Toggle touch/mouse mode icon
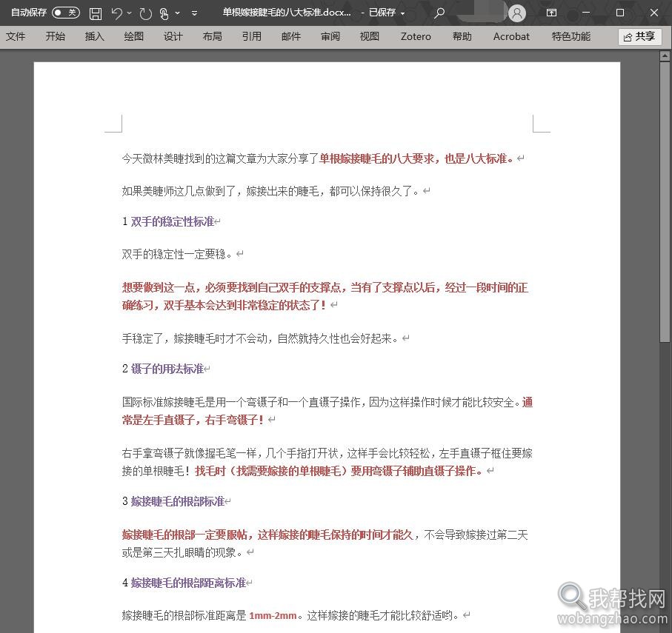This screenshot has height=633, width=672. (x=164, y=13)
